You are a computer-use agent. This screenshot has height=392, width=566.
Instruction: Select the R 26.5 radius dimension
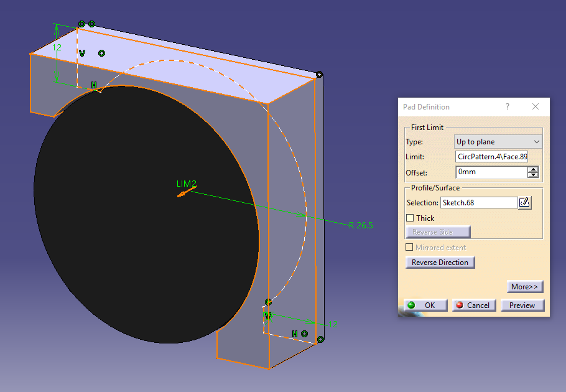coord(361,225)
